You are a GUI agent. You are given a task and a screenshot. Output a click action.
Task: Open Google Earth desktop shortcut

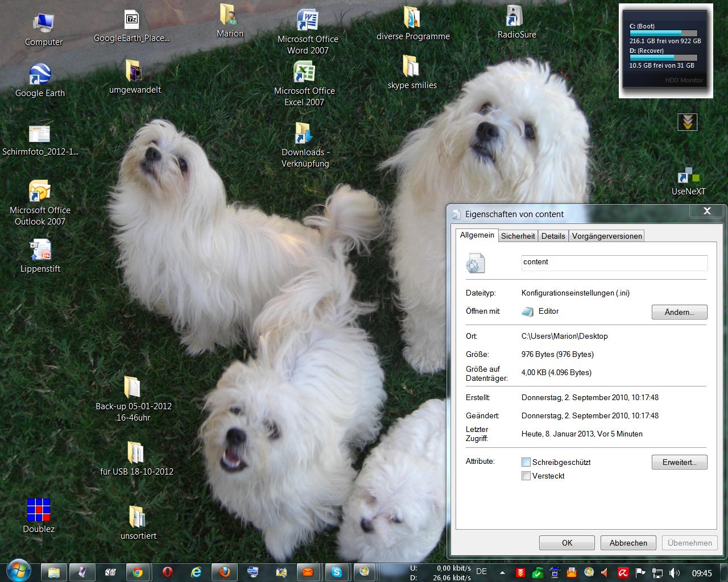click(40, 81)
